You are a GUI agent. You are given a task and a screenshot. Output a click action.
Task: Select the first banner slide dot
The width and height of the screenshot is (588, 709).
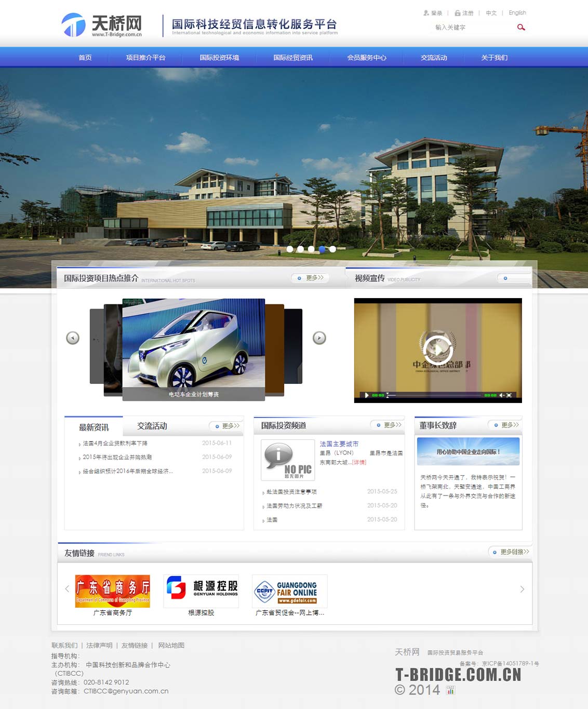[x=290, y=249]
